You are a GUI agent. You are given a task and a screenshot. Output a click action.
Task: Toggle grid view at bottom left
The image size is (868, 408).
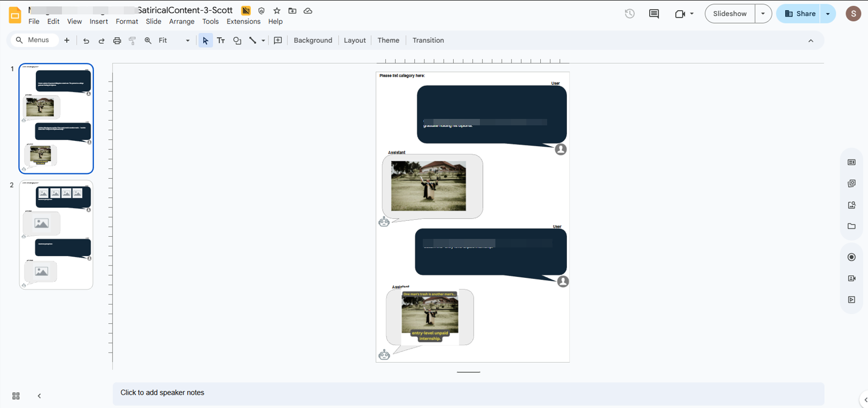(x=16, y=396)
